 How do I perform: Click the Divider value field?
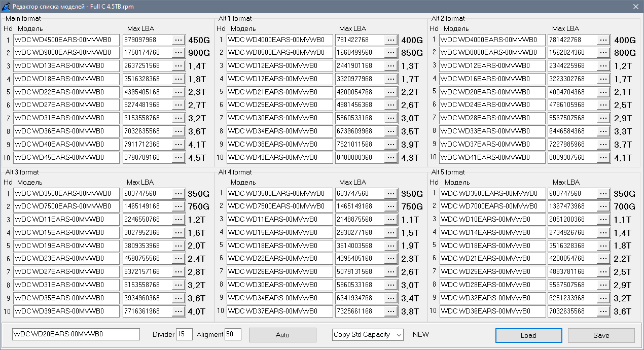pos(184,334)
